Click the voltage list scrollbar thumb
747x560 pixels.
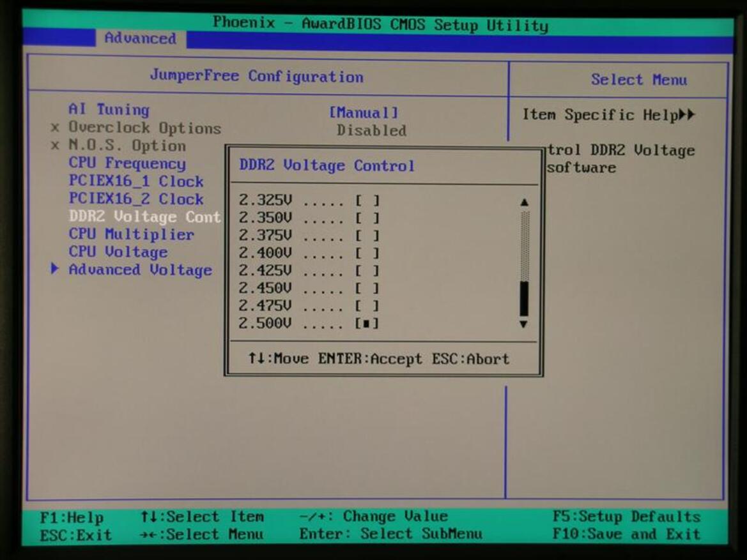click(x=524, y=298)
